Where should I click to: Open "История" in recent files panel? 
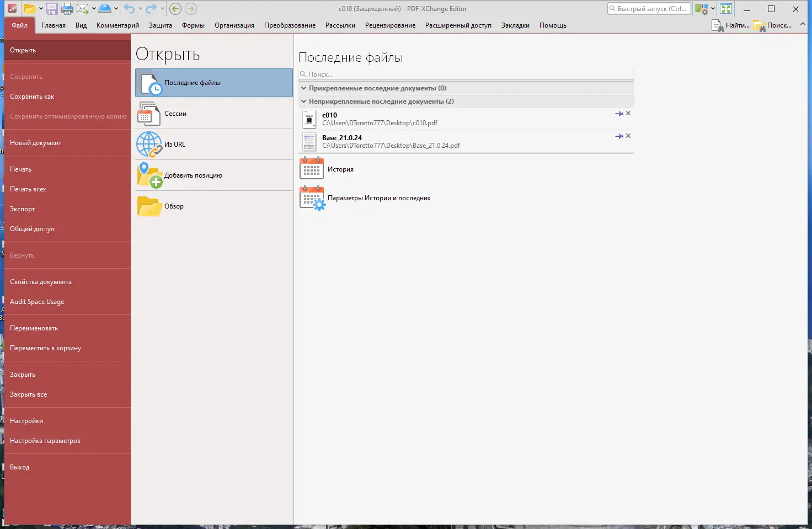(340, 169)
